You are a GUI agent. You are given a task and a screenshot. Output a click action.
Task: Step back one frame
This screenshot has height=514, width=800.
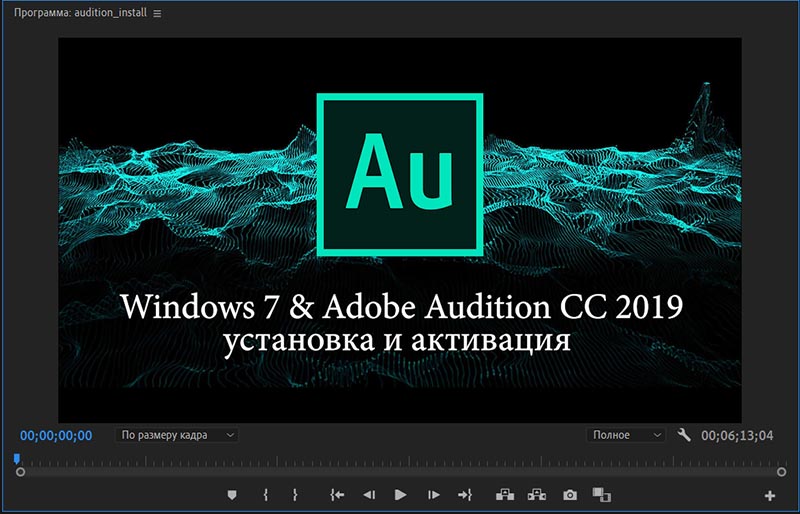pyautogui.click(x=369, y=495)
